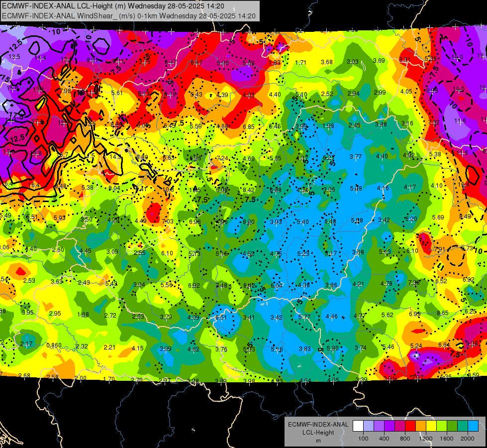Click the grid value 2.94

(354, 93)
